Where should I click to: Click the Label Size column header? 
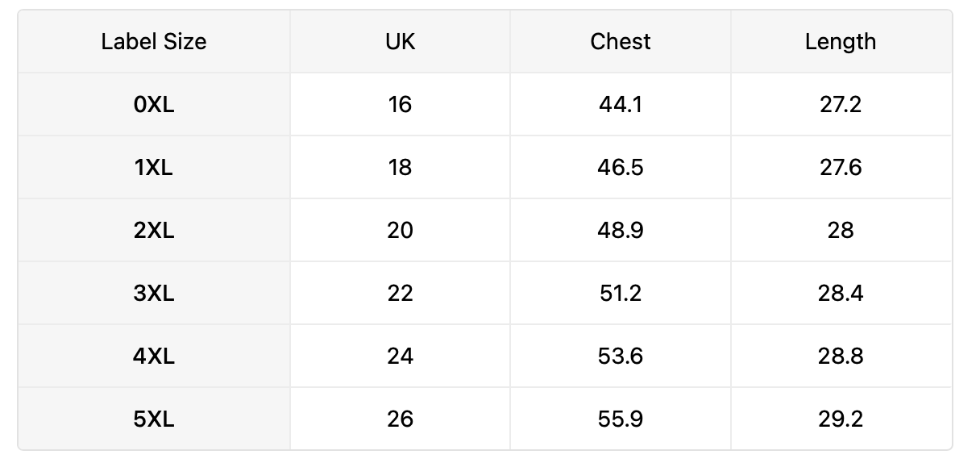[x=154, y=42]
